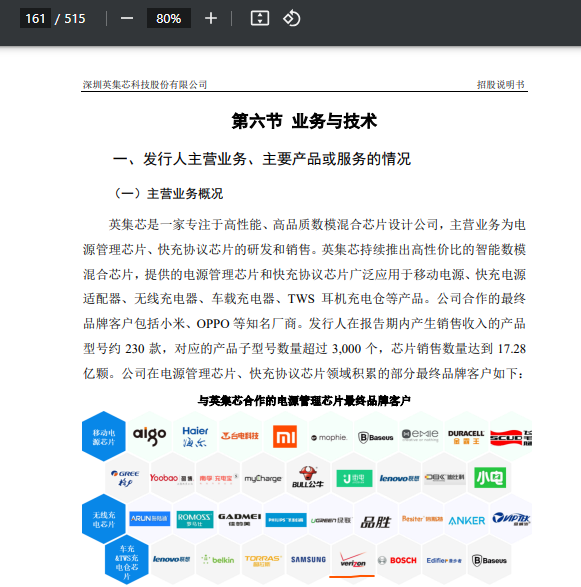Click the blue 无线充电芯片 hexagon

[104, 519]
